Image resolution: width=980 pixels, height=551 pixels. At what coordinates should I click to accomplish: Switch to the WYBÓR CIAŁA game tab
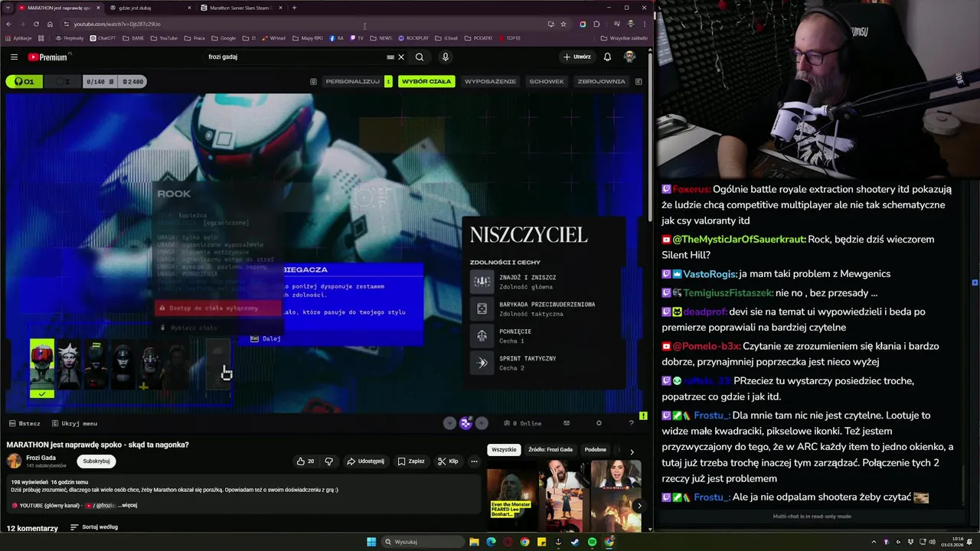426,81
